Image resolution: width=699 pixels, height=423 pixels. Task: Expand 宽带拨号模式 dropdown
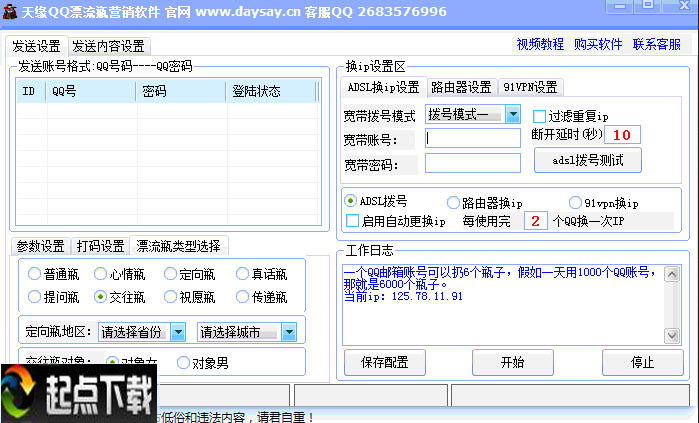[x=513, y=114]
